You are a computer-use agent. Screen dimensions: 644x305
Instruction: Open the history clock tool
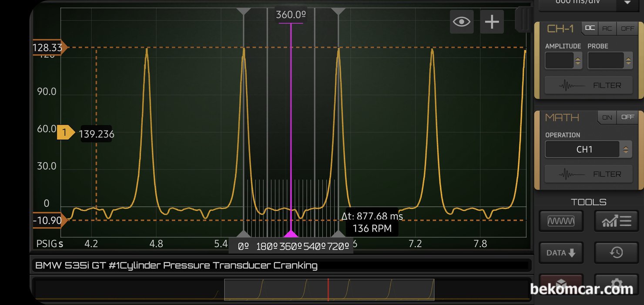616,253
